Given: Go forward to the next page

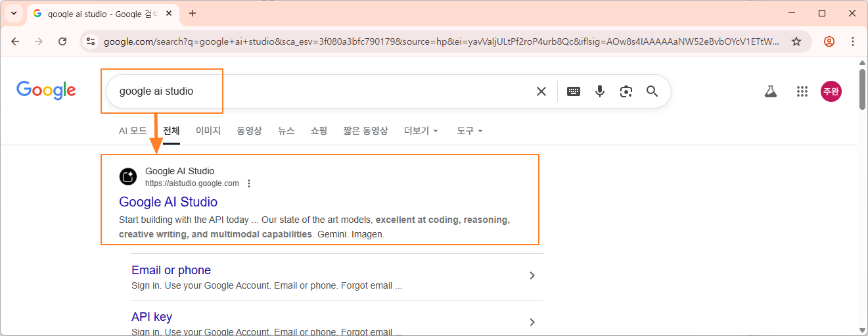Looking at the screenshot, I should [39, 41].
